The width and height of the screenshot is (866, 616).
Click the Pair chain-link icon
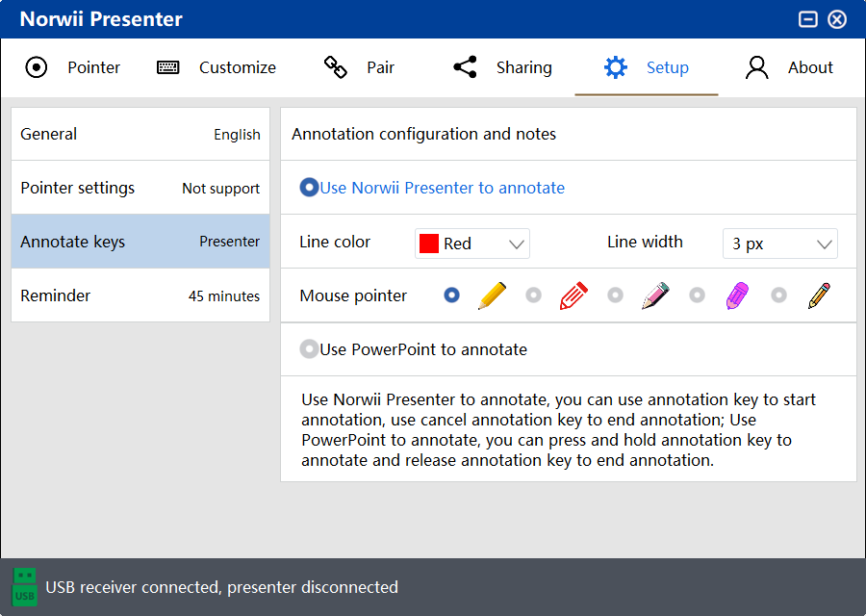(335, 67)
